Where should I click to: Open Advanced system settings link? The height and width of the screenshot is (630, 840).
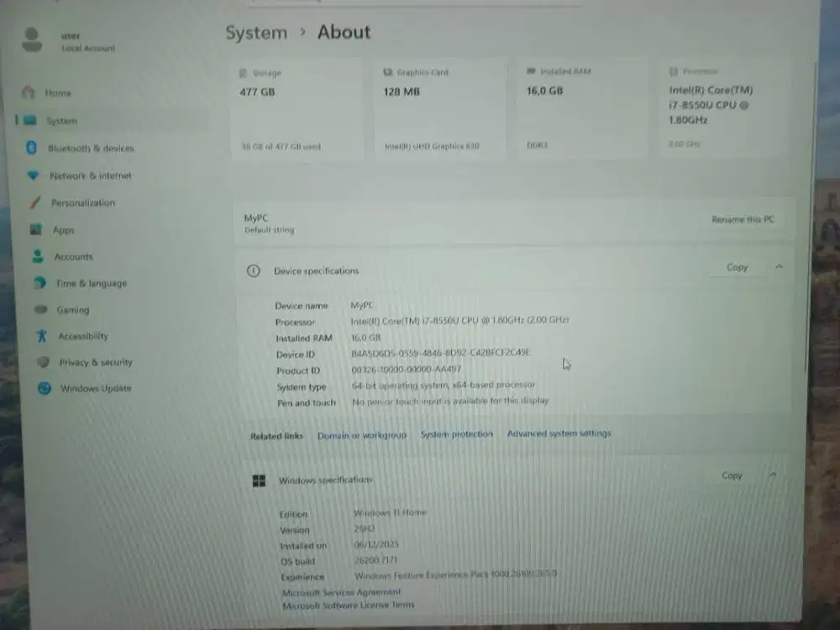click(559, 433)
